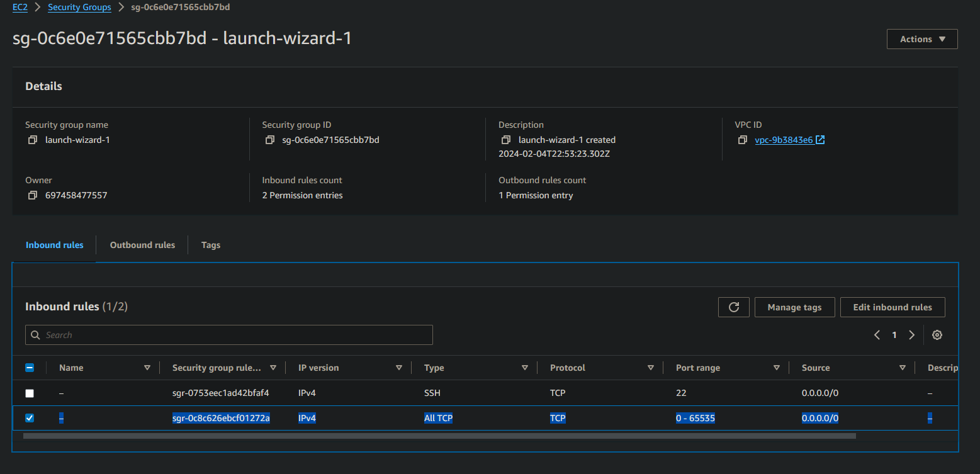The width and height of the screenshot is (980, 474).
Task: Open table preferences gear icon
Action: click(x=937, y=335)
